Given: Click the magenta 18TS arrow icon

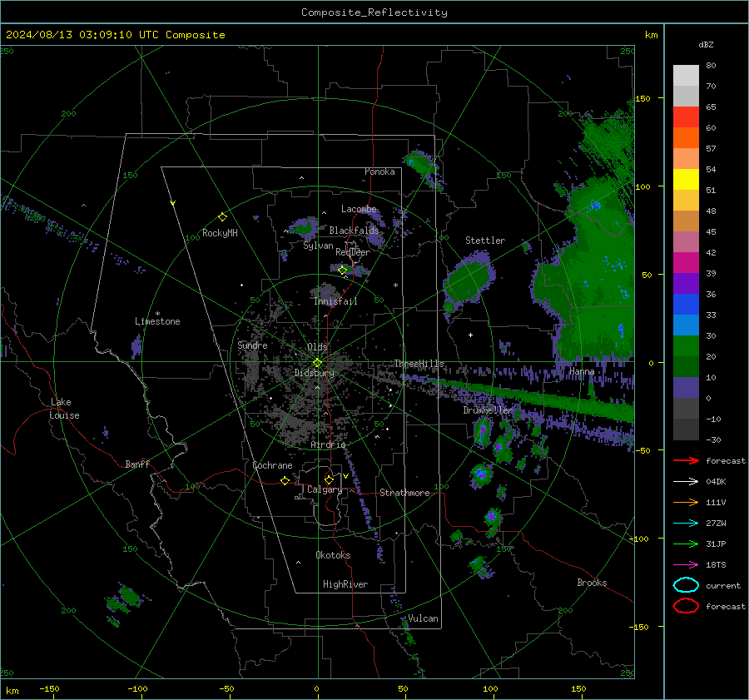Looking at the screenshot, I should [x=686, y=565].
